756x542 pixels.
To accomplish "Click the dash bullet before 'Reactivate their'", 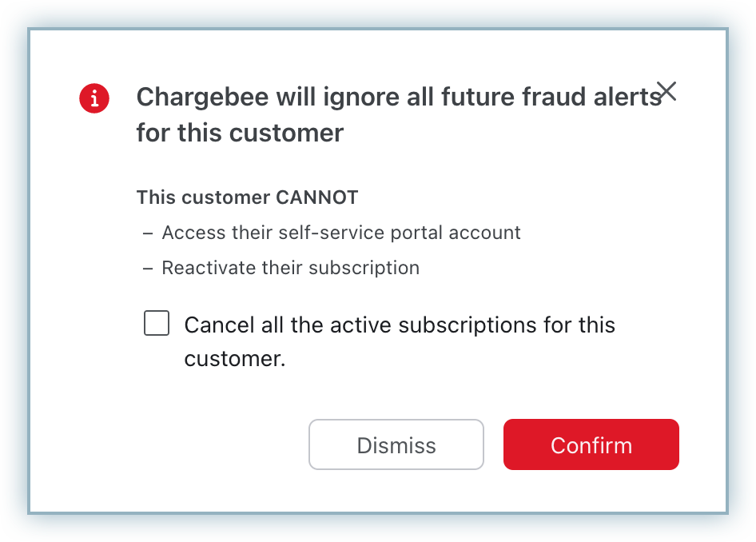I will point(148,268).
